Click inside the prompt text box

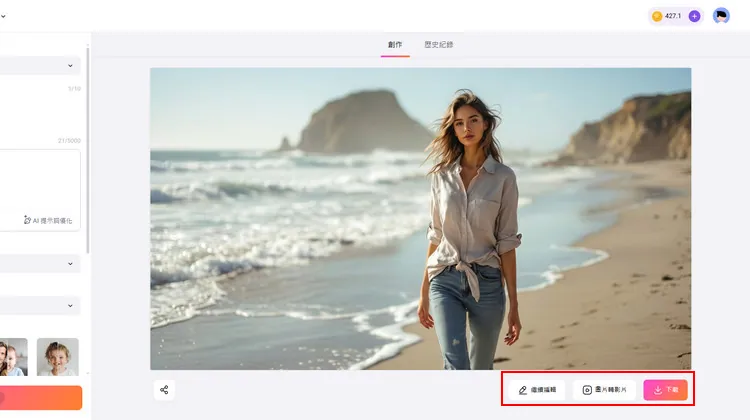coord(38,180)
